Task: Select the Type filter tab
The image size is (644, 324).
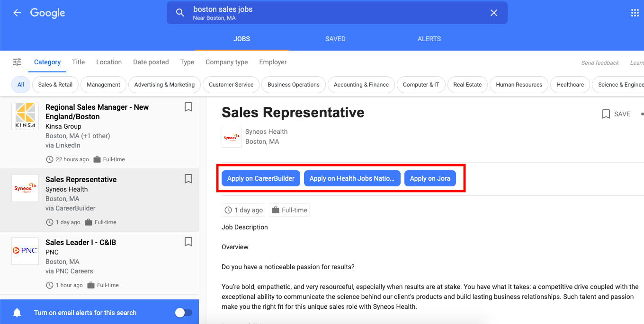Action: tap(187, 62)
